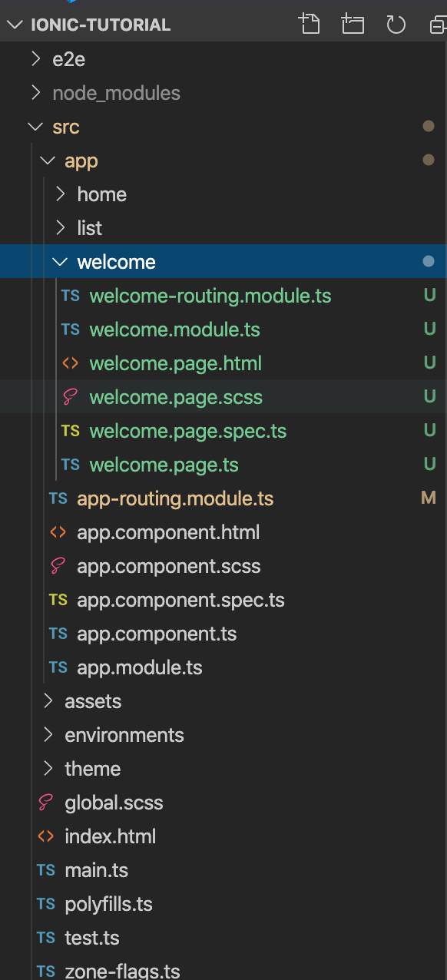This screenshot has height=980, width=447.
Task: Click Sass icon of app.component.scss
Action: (58, 566)
